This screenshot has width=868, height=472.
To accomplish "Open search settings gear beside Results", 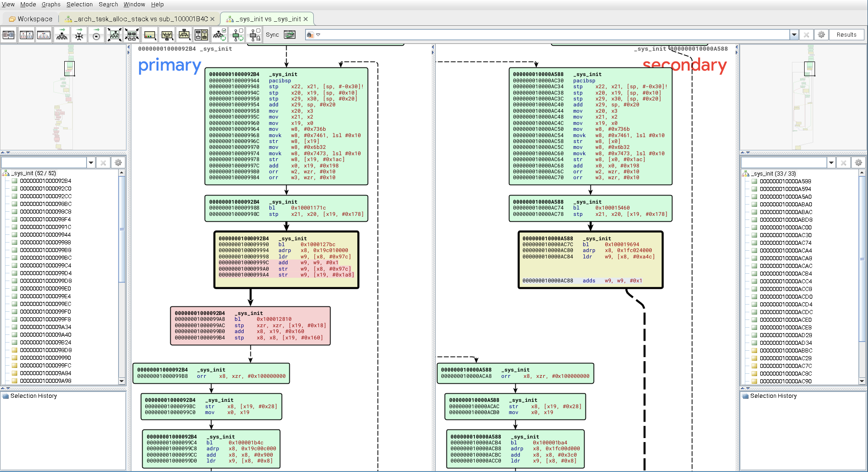I will (x=821, y=35).
